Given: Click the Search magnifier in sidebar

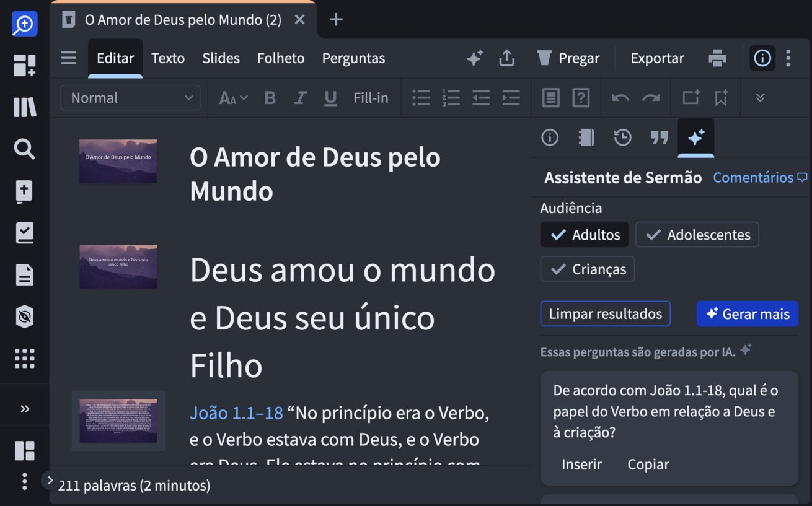Looking at the screenshot, I should point(25,149).
